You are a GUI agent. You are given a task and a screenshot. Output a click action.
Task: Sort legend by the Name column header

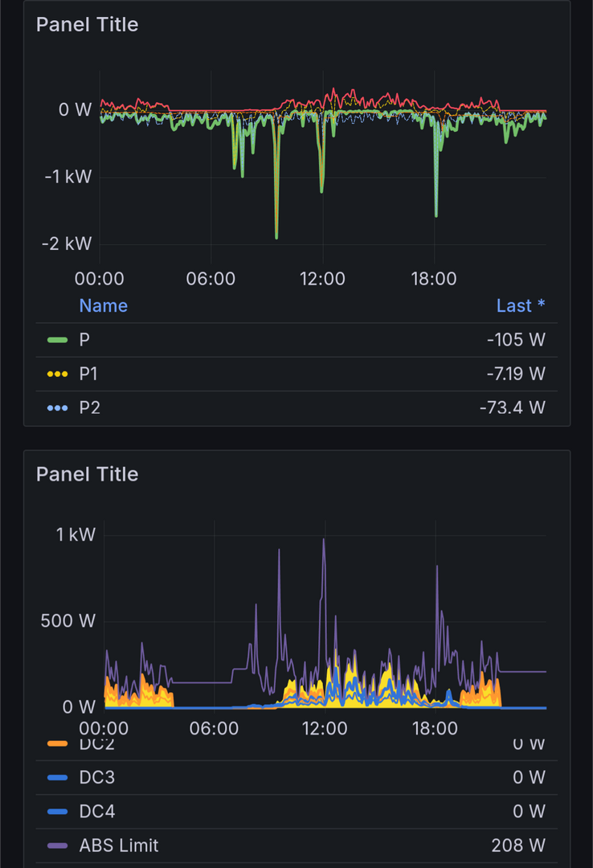pos(103,305)
